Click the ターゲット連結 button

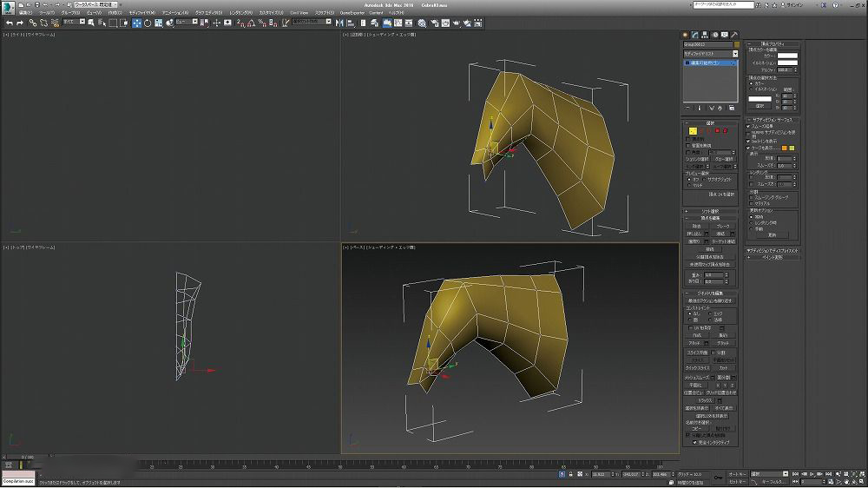tap(723, 241)
